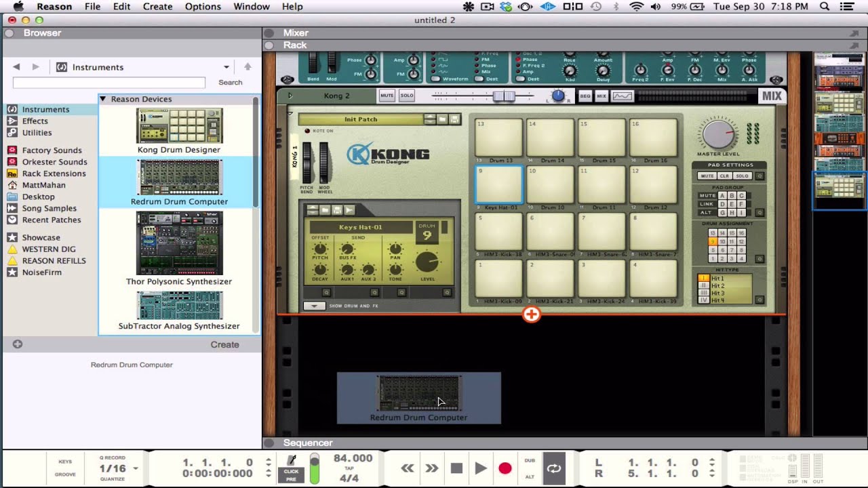This screenshot has width=868, height=488.
Task: Click the Kong browse patch folder icon
Action: [441, 119]
